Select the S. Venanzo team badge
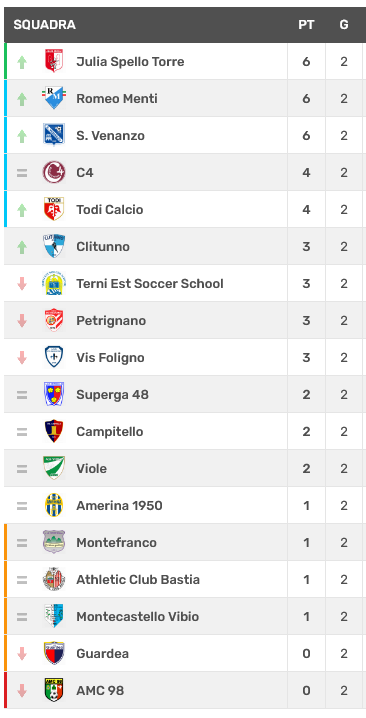The image size is (366, 718). (54, 135)
